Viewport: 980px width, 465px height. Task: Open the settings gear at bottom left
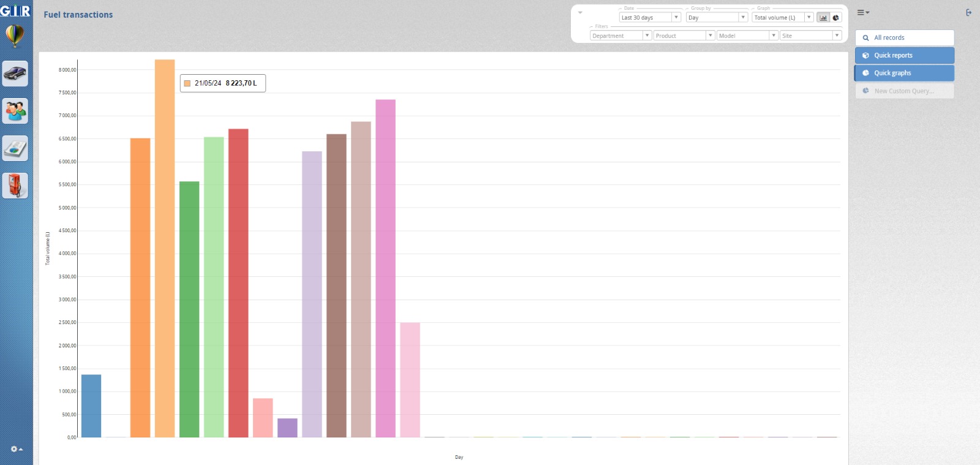coord(16,449)
